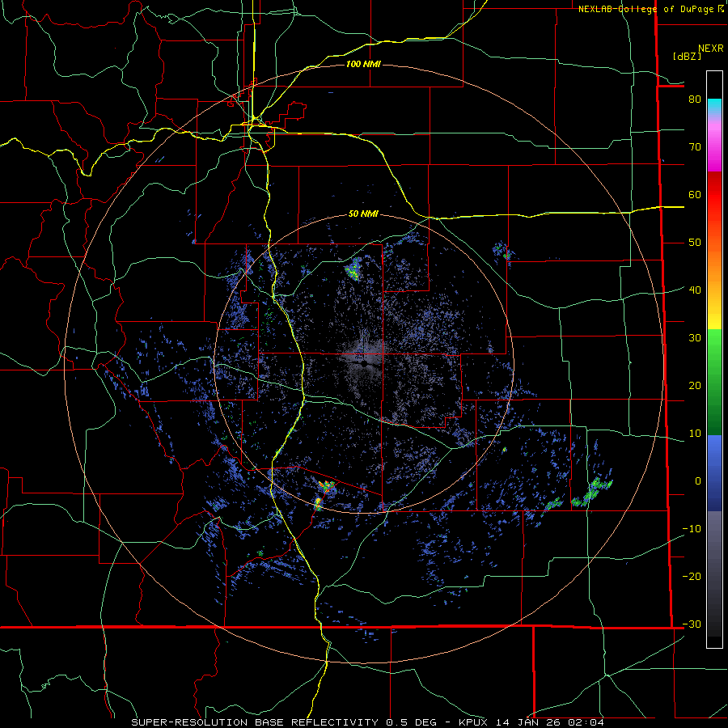
Task: Click the 20 dBZ scale value
Action: pyautogui.click(x=695, y=385)
